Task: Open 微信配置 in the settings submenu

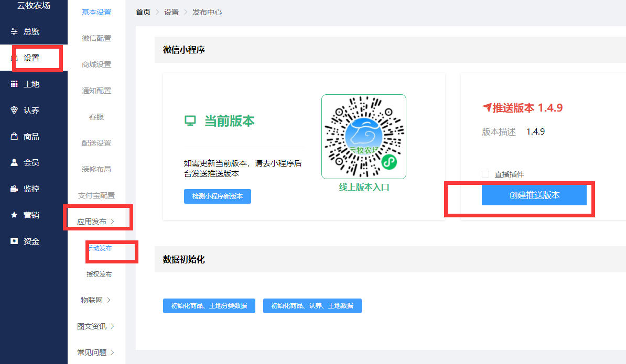Action: point(96,38)
